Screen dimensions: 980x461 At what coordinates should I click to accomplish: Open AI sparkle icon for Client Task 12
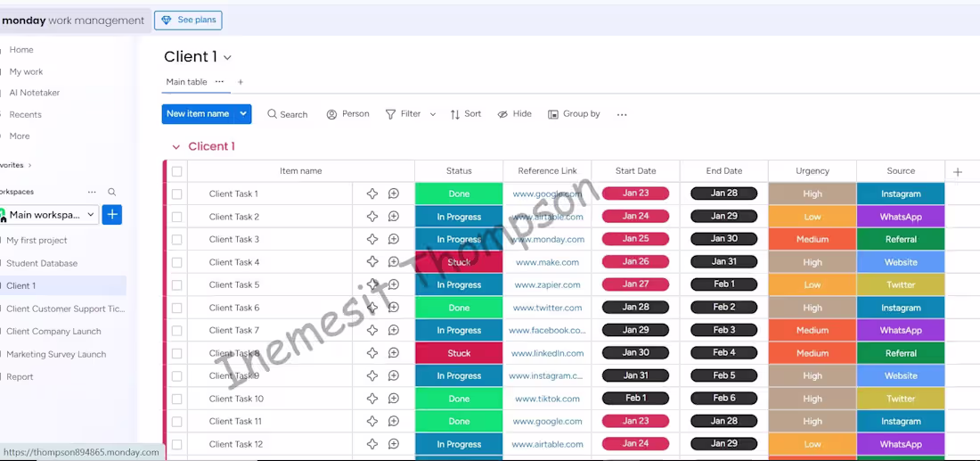click(372, 444)
